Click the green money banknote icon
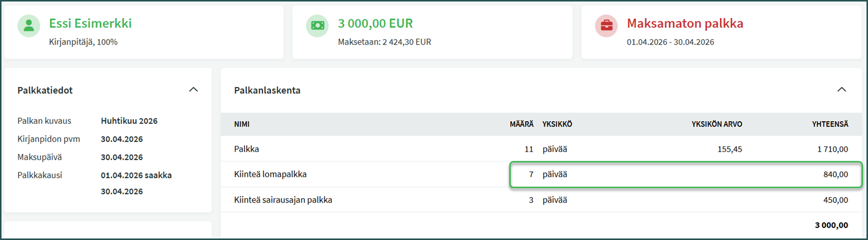868x240 pixels. [x=317, y=26]
